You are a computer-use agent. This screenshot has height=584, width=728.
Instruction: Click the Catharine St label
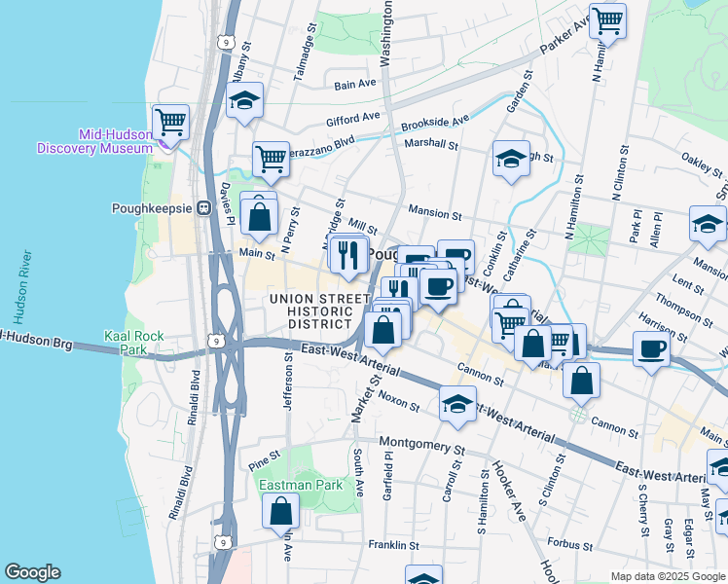520,255
